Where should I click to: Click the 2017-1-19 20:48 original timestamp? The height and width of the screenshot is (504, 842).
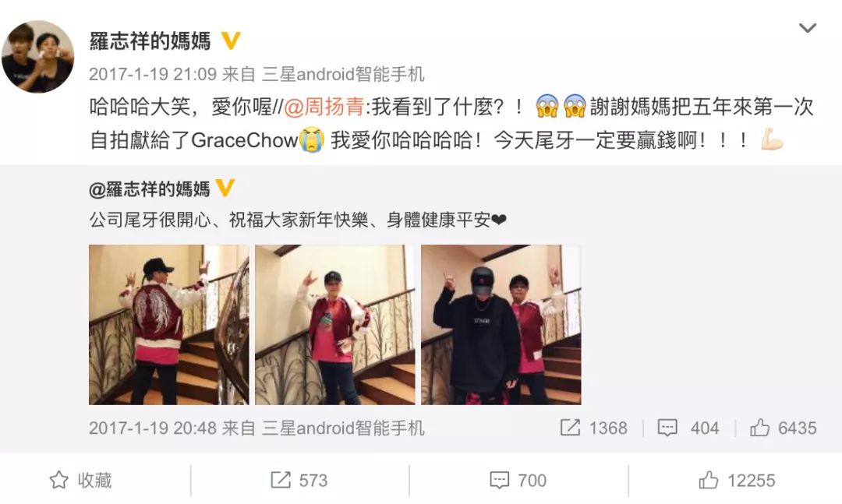coord(153,428)
